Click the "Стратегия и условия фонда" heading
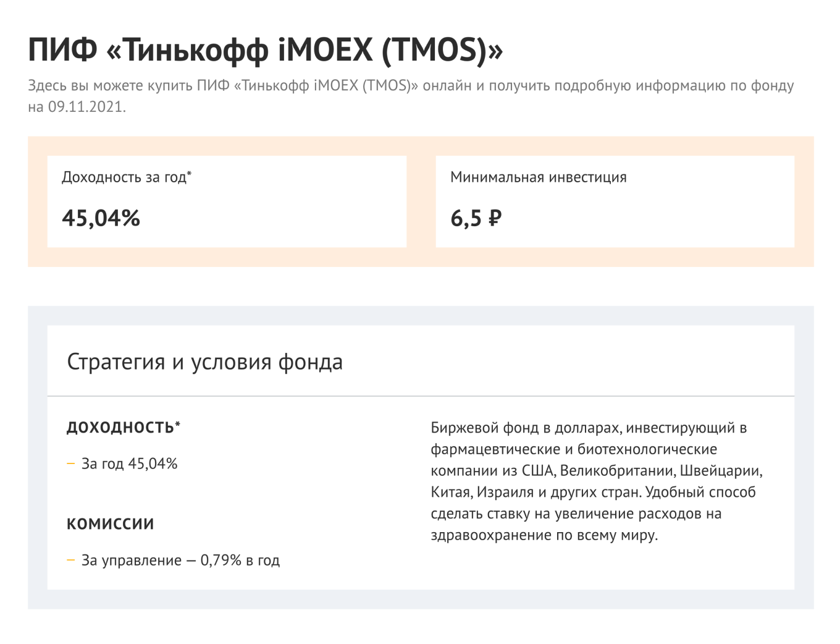Image resolution: width=840 pixels, height=644 pixels. click(x=204, y=362)
